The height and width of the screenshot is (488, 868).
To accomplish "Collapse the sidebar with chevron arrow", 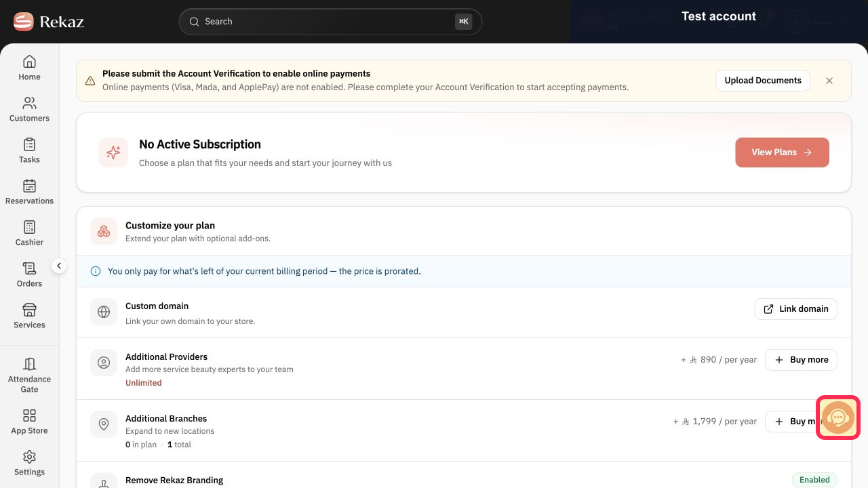I will click(59, 266).
